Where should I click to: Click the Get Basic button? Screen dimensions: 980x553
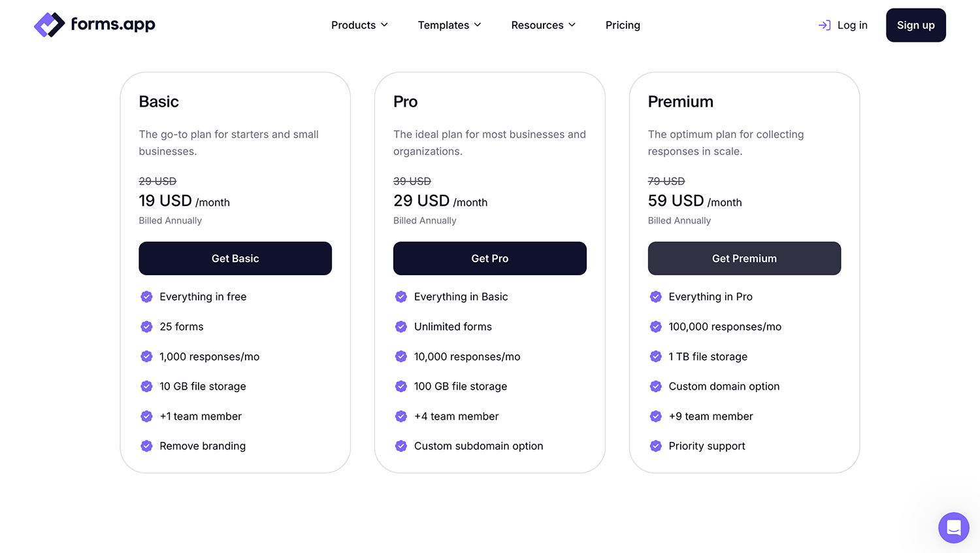235,258
